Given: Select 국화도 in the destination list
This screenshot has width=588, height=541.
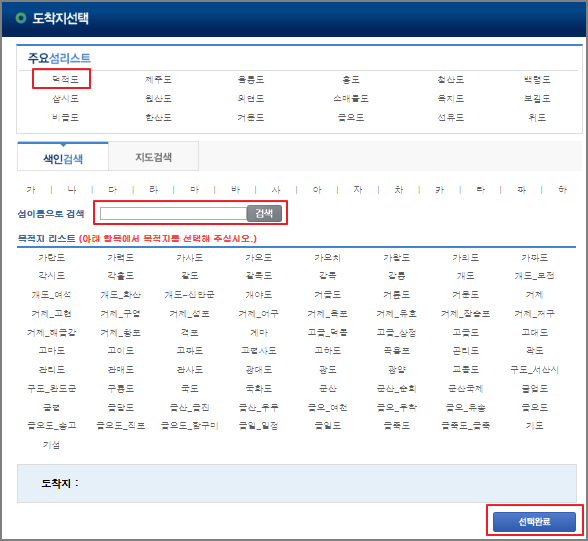Looking at the screenshot, I should (x=258, y=388).
